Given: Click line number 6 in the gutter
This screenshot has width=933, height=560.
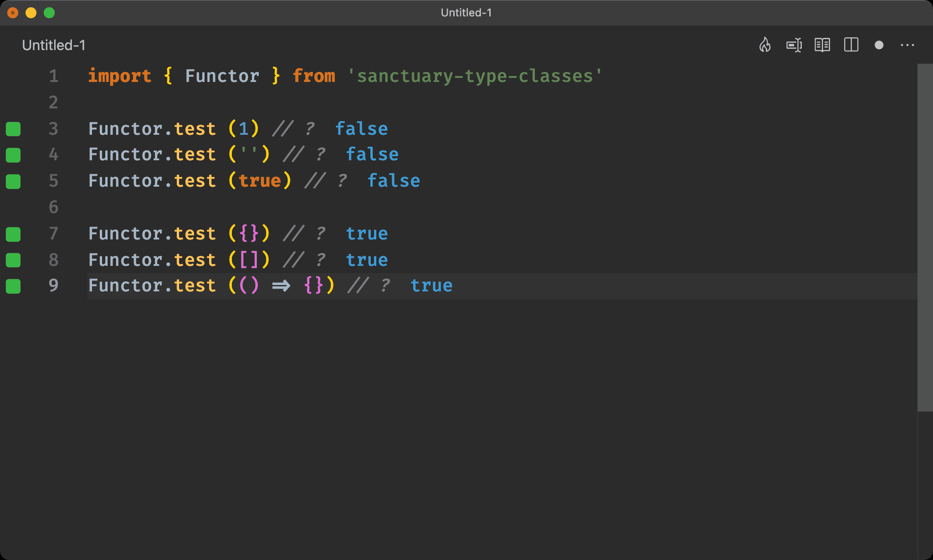Looking at the screenshot, I should (53, 207).
